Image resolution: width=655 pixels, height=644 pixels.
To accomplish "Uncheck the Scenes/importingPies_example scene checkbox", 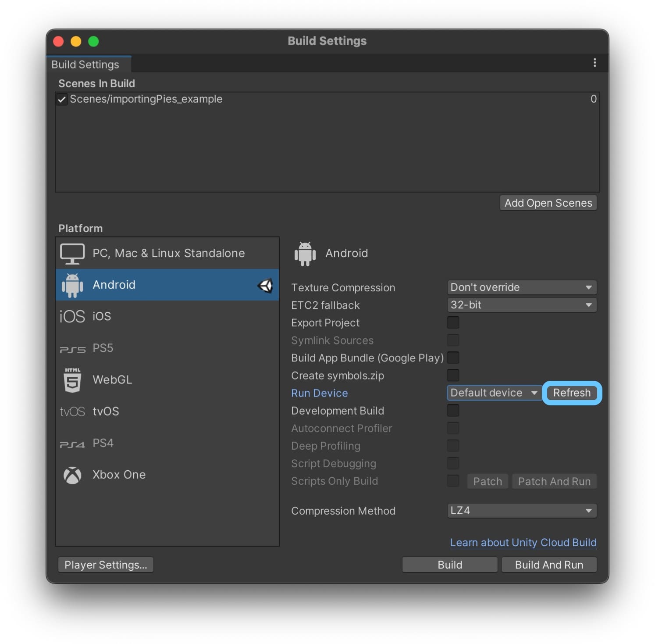I will click(x=62, y=100).
